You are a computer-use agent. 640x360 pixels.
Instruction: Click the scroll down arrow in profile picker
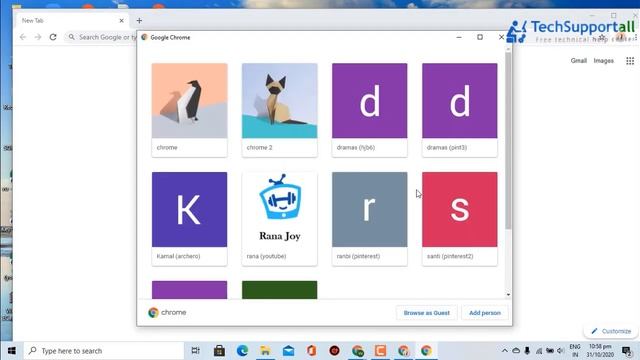coord(508,295)
